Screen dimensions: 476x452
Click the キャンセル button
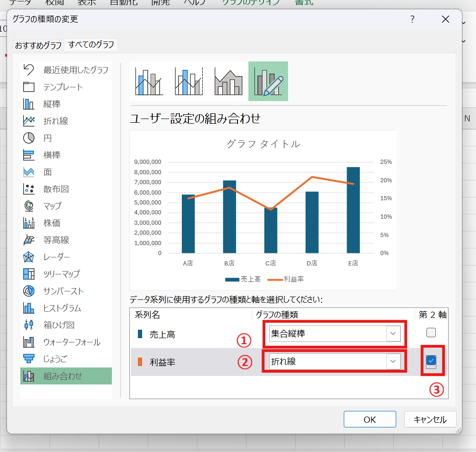coord(430,419)
